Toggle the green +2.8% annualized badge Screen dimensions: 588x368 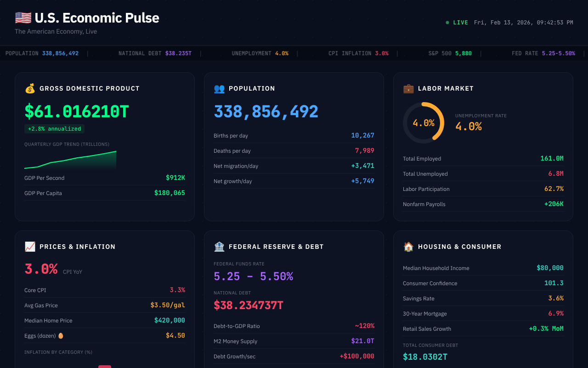point(54,129)
